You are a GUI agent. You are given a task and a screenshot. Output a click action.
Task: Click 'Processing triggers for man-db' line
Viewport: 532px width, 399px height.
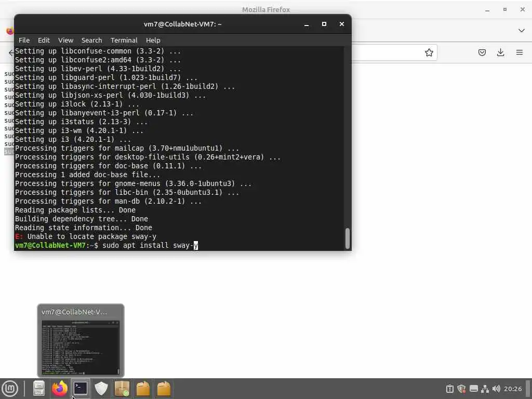(x=108, y=201)
